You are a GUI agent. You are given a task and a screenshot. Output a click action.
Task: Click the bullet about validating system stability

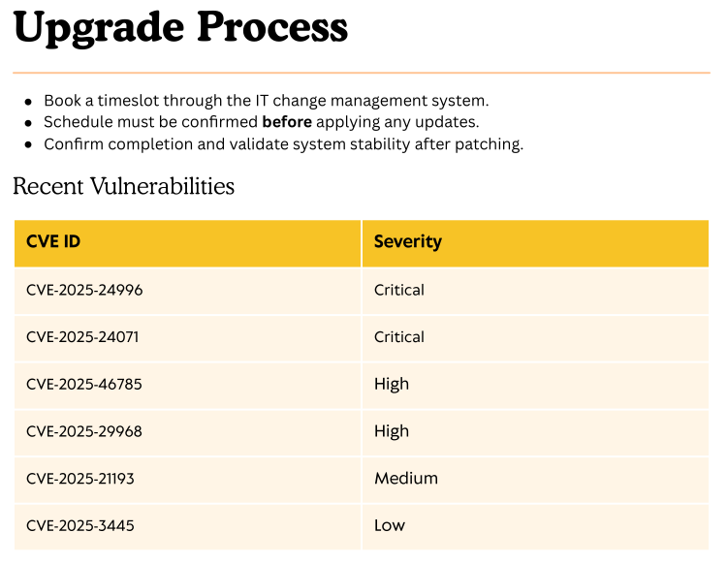(283, 144)
